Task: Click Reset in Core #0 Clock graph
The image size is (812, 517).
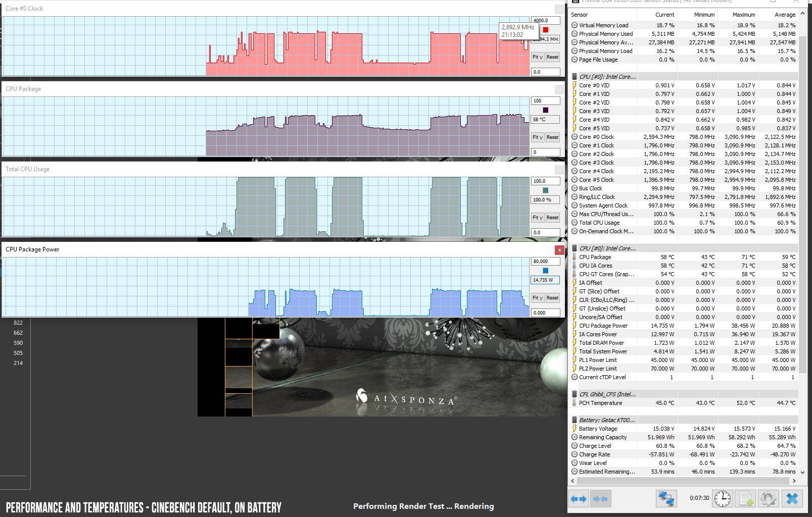Action: pyautogui.click(x=552, y=57)
